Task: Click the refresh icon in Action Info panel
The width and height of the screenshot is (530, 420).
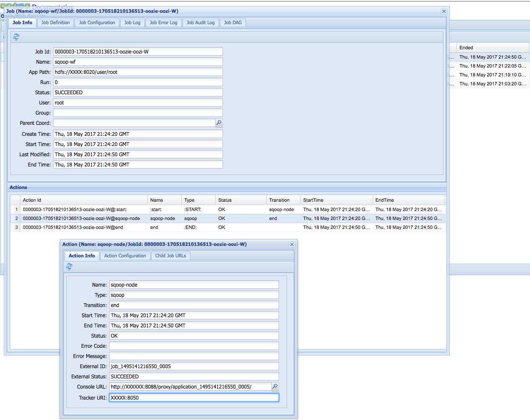Action: (x=69, y=267)
